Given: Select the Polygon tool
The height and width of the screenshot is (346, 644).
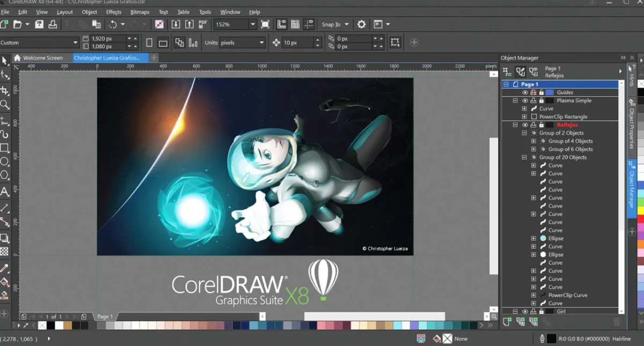Looking at the screenshot, I should (4, 175).
